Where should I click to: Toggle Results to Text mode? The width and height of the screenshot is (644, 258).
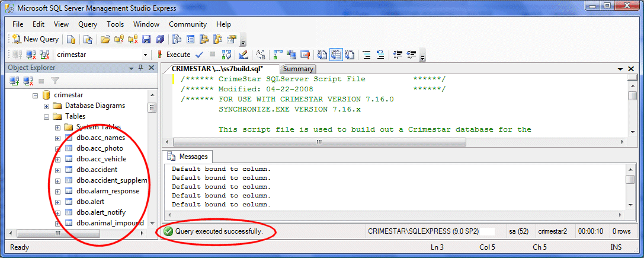322,55
